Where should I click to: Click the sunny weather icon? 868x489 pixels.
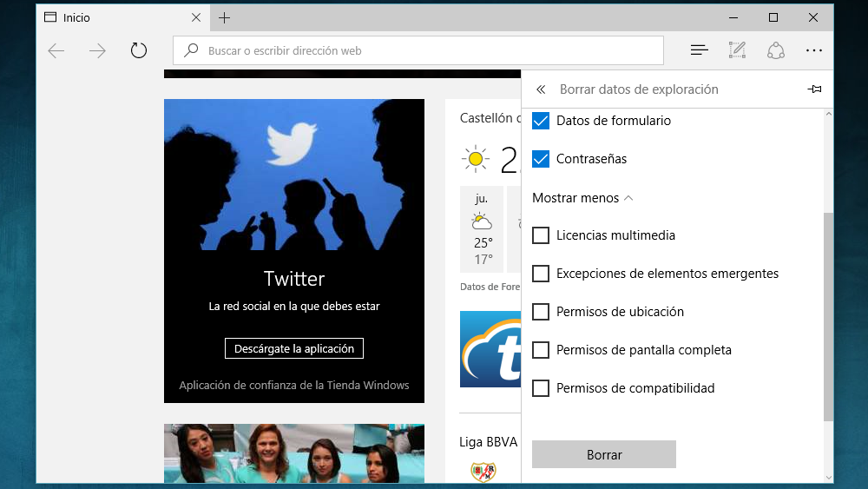click(475, 159)
